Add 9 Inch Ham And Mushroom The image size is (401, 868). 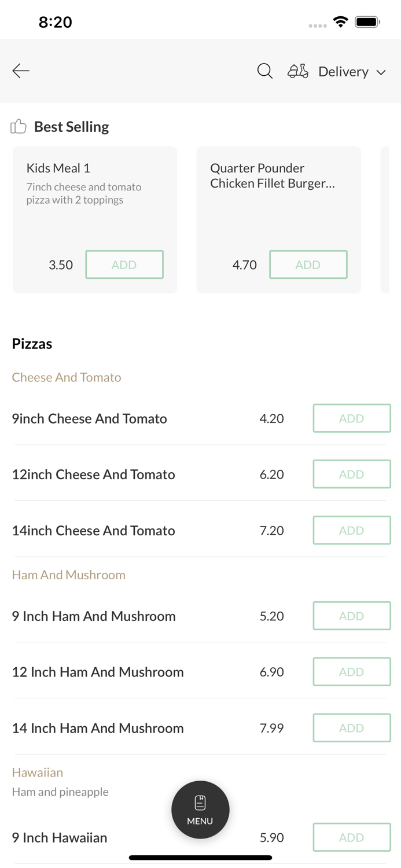tap(352, 616)
